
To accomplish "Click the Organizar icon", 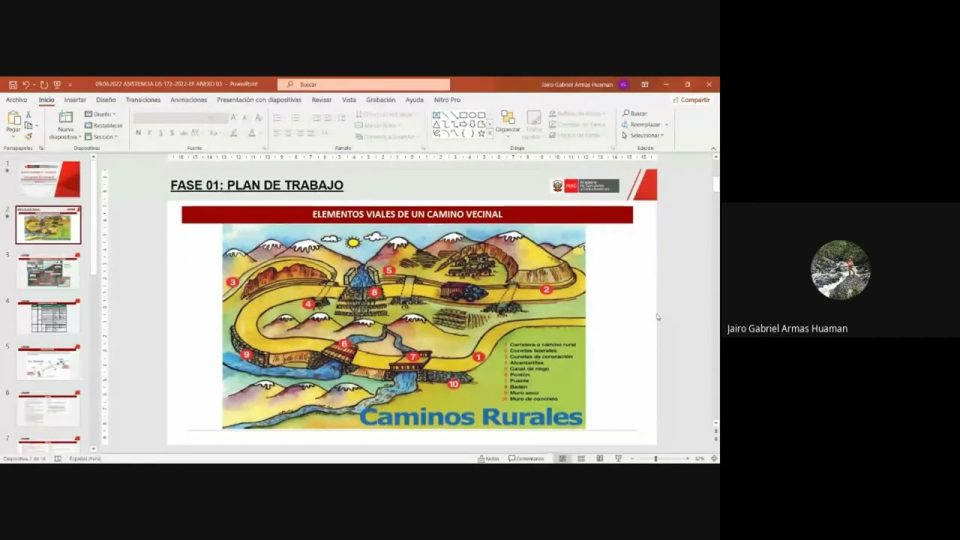I will pyautogui.click(x=508, y=120).
